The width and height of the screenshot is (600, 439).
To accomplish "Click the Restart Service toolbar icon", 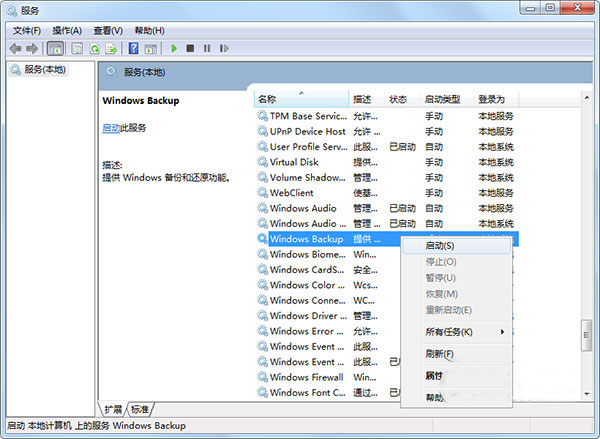I will pyautogui.click(x=223, y=48).
